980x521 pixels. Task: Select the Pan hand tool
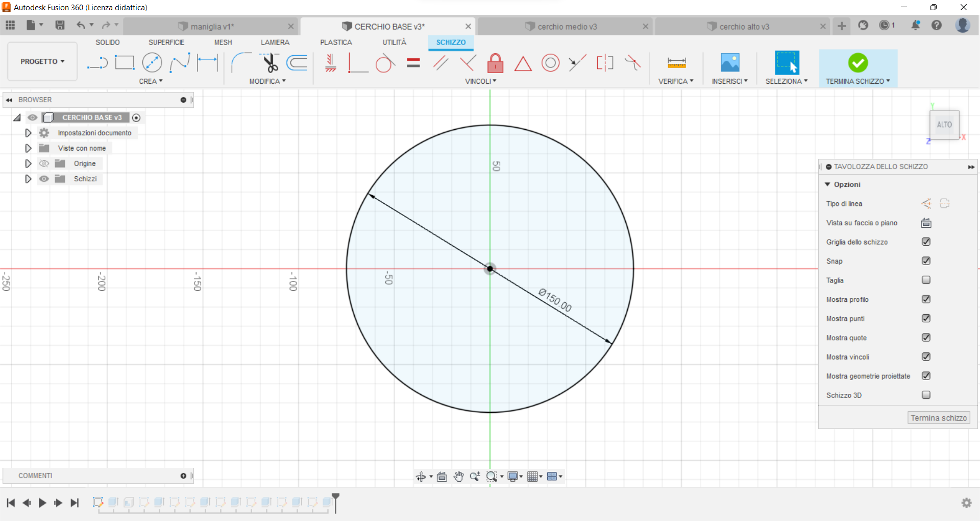459,476
